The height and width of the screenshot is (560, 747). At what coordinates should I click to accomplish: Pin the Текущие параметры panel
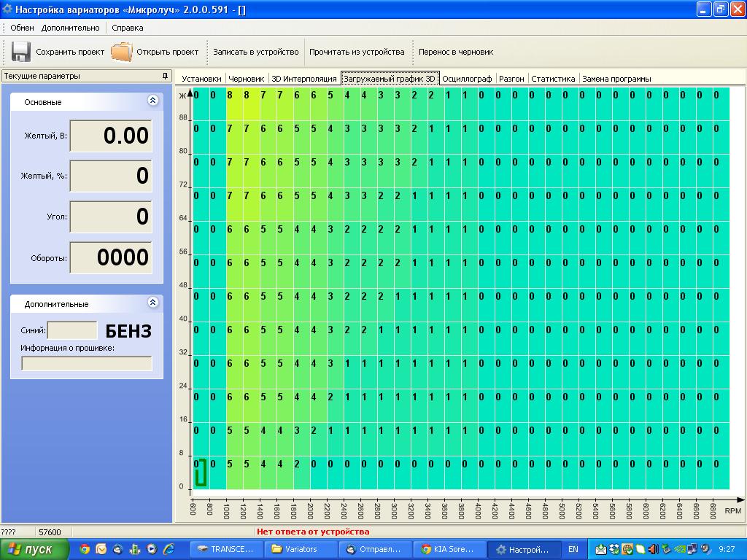tap(165, 76)
